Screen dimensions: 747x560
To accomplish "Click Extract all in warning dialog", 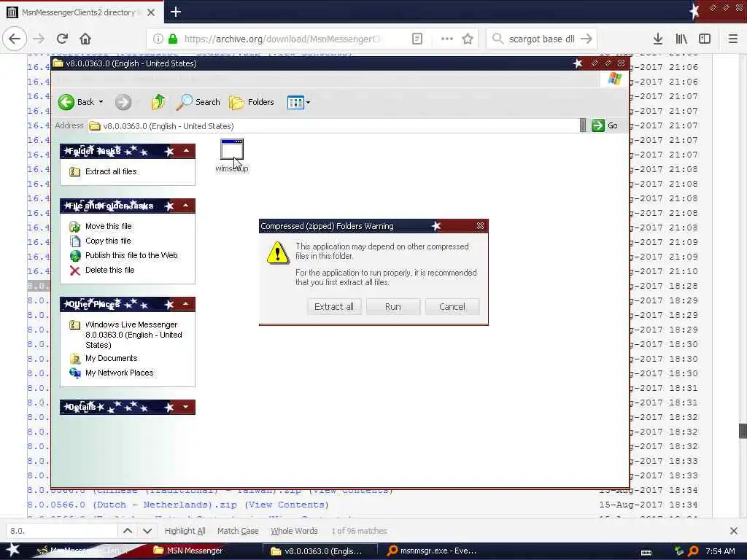I will 334,307.
